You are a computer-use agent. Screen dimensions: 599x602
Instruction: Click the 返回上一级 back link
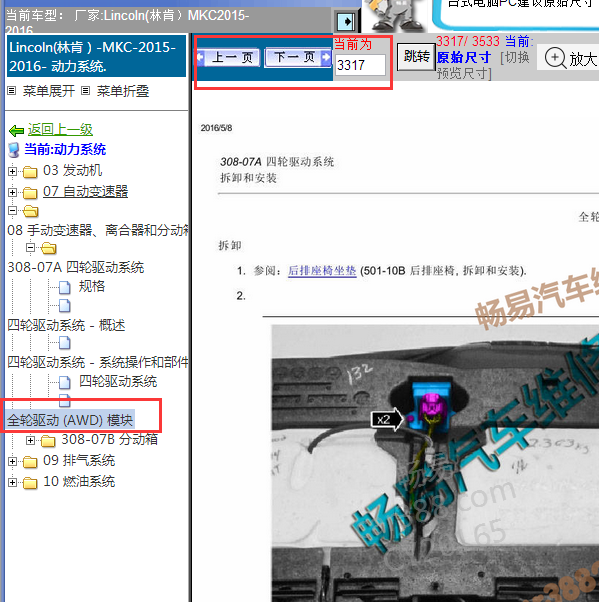click(60, 129)
